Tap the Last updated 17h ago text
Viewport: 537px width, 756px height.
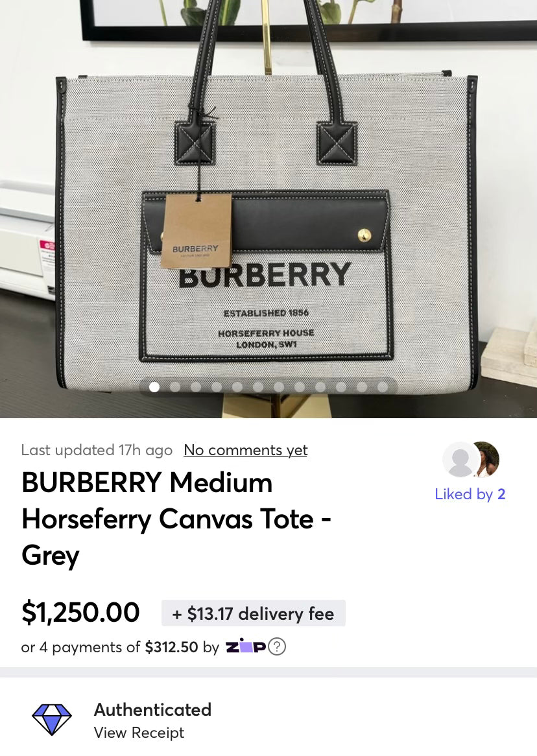tap(97, 450)
